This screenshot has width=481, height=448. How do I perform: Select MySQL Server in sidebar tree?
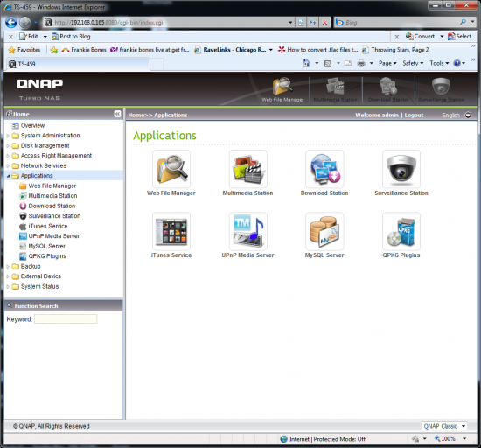click(x=46, y=247)
